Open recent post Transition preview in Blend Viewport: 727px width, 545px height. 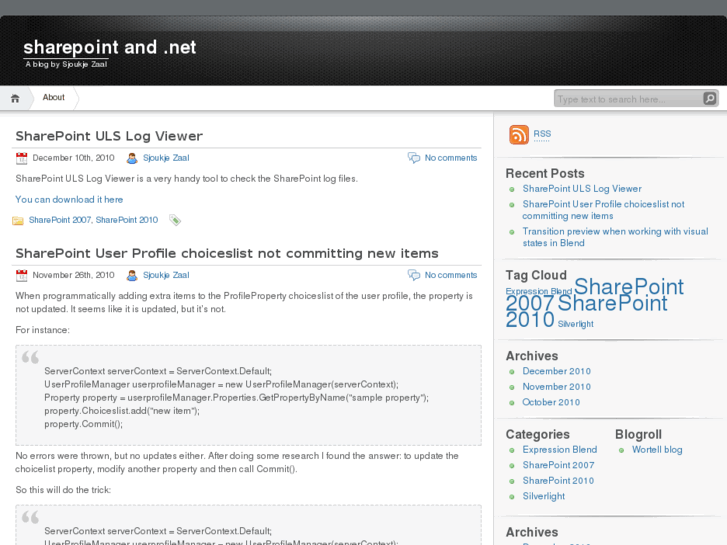[x=615, y=237]
